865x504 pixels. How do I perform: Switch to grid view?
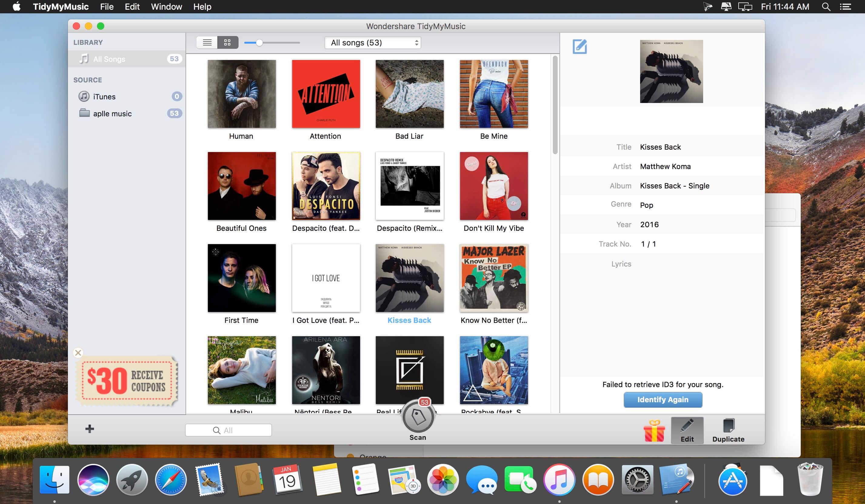(x=227, y=42)
